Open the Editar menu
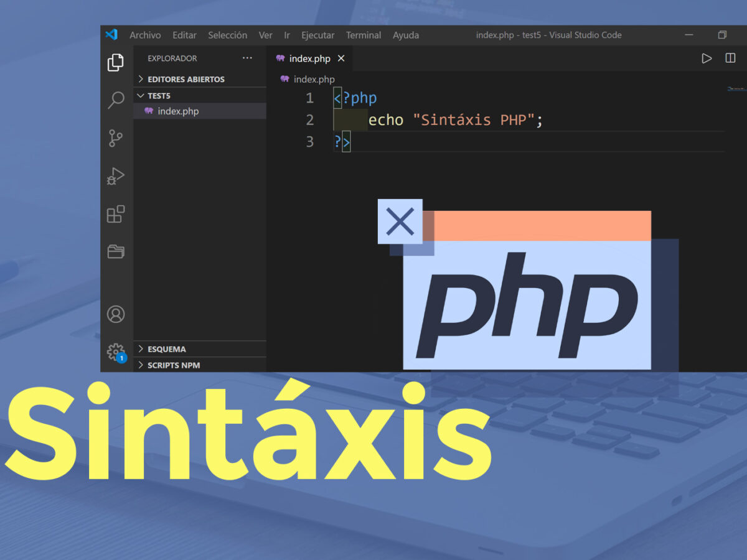747x560 pixels. 184,35
